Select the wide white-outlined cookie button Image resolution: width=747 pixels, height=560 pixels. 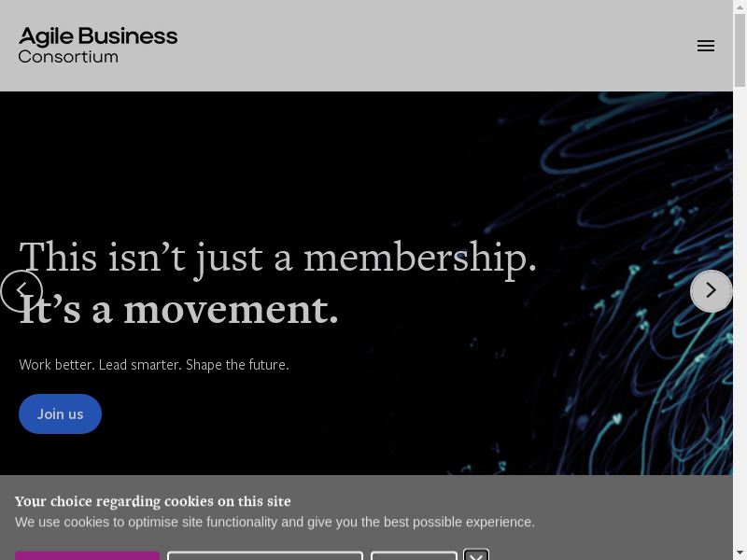265,556
